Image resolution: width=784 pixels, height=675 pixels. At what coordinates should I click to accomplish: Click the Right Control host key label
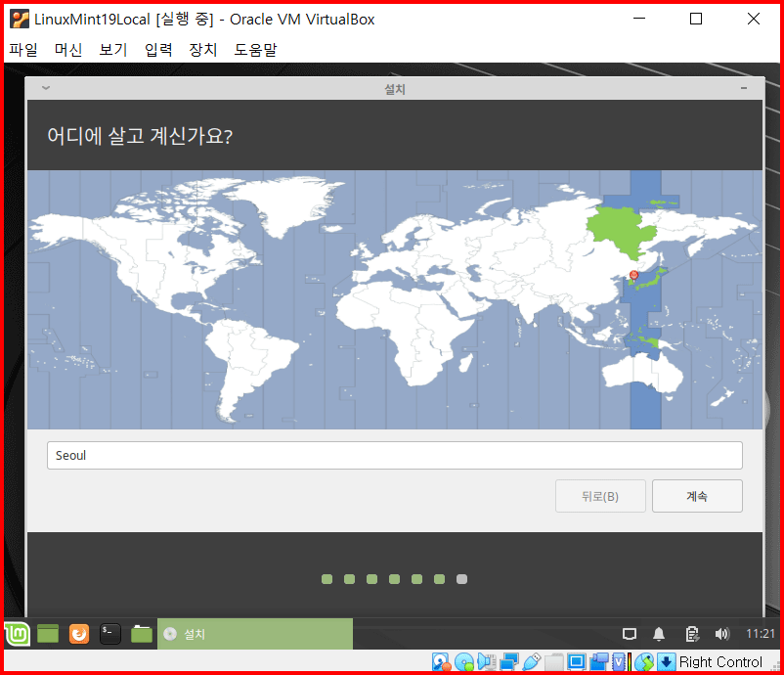tap(720, 662)
